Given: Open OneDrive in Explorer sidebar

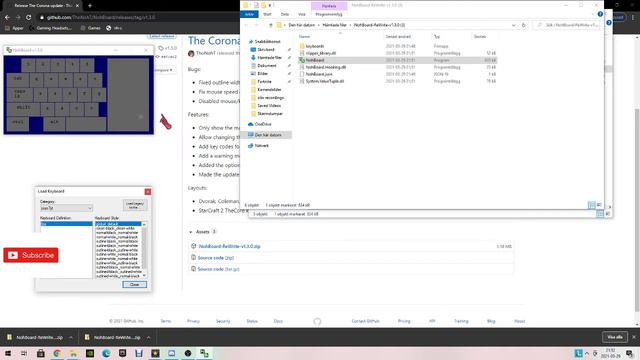Looking at the screenshot, I should 263,124.
